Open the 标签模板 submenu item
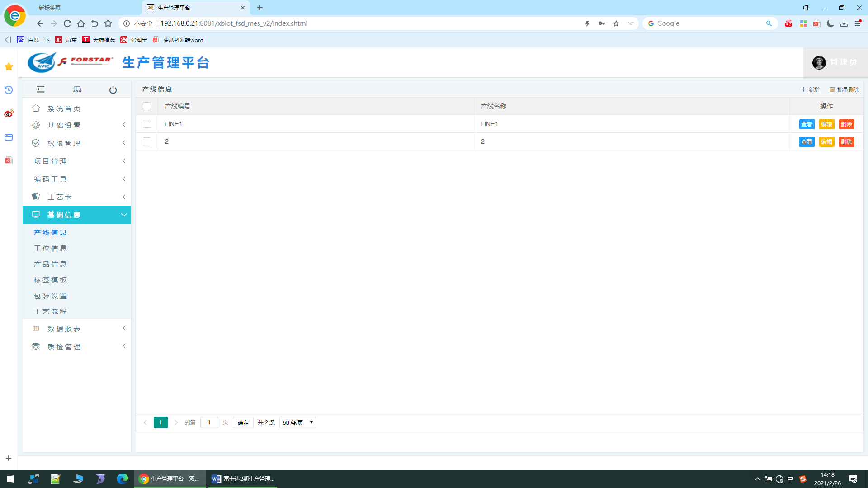Image resolution: width=868 pixels, height=488 pixels. [x=50, y=280]
